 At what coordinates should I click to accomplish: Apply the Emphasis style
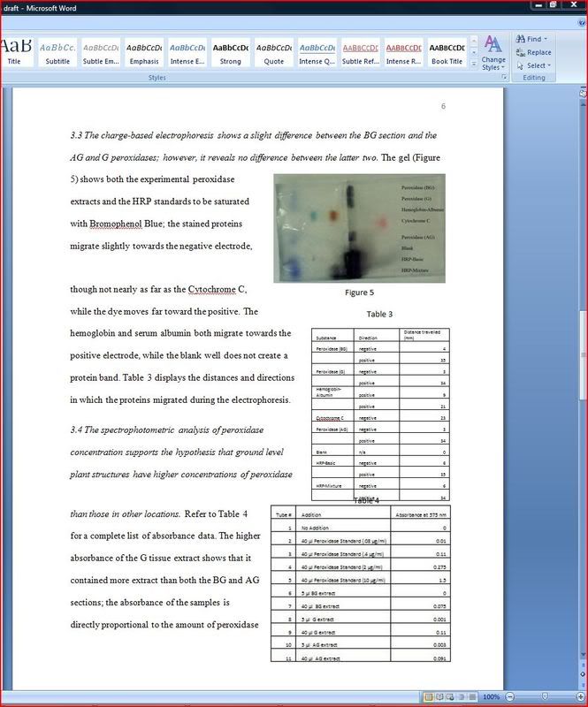tap(144, 52)
